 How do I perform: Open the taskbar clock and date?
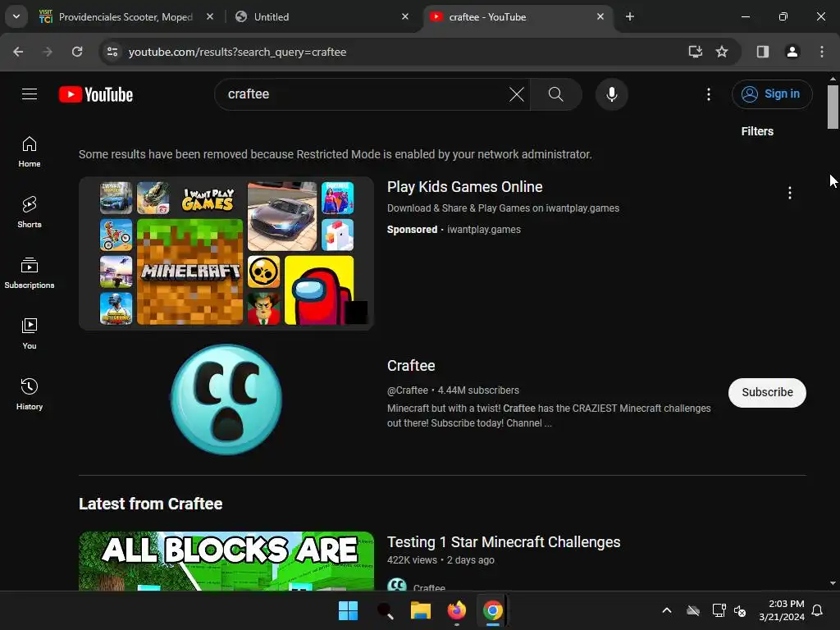click(782, 610)
